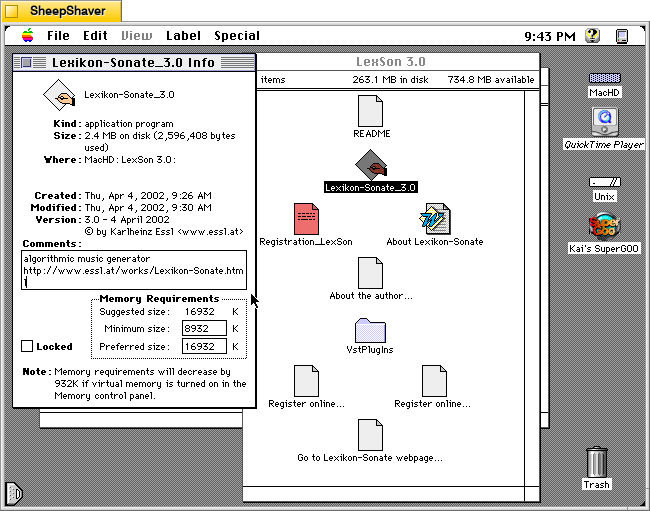Select the Unix volume icon
Image resolution: width=650 pixels, height=511 pixels.
pyautogui.click(x=605, y=182)
